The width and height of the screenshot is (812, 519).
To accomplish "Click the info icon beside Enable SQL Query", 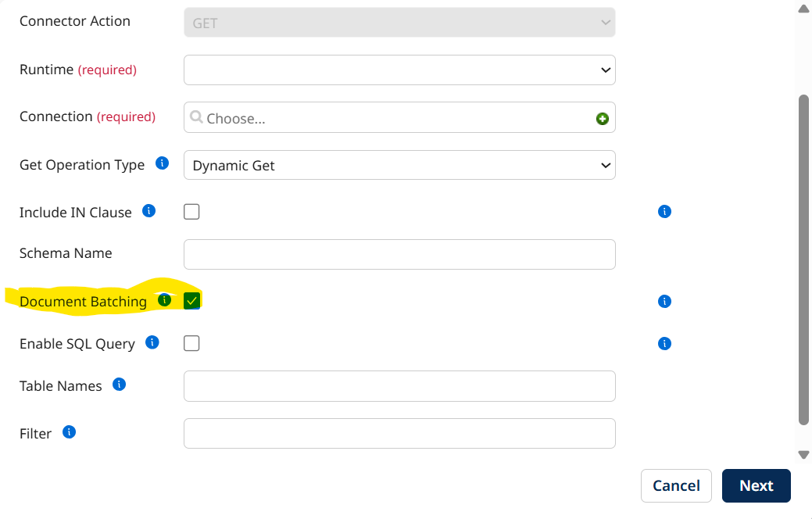I will pos(152,342).
